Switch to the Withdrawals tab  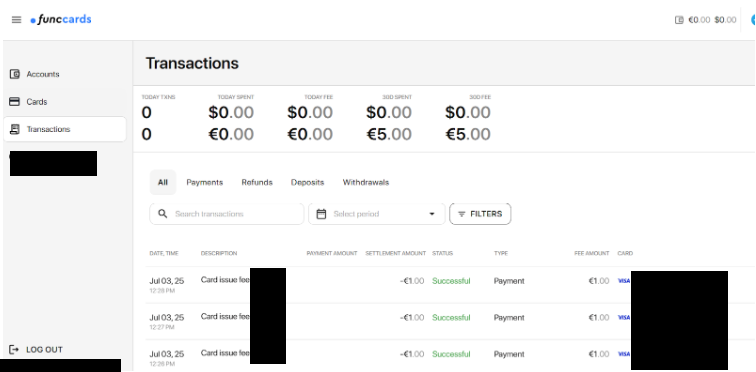366,182
